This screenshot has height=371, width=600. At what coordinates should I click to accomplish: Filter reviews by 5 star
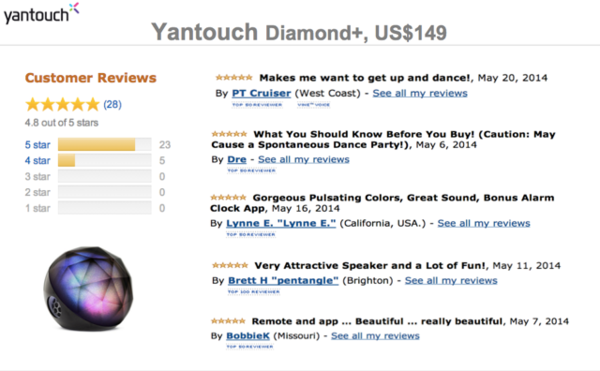[38, 145]
